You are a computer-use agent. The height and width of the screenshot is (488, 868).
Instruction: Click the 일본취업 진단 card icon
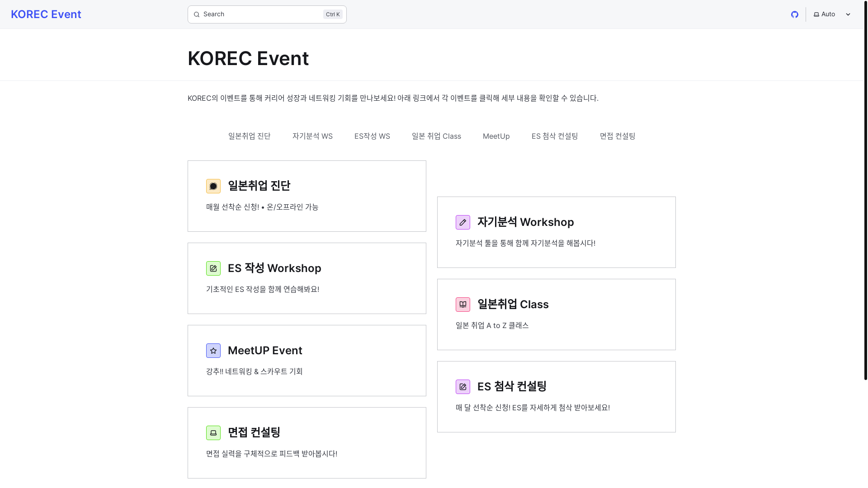213,186
